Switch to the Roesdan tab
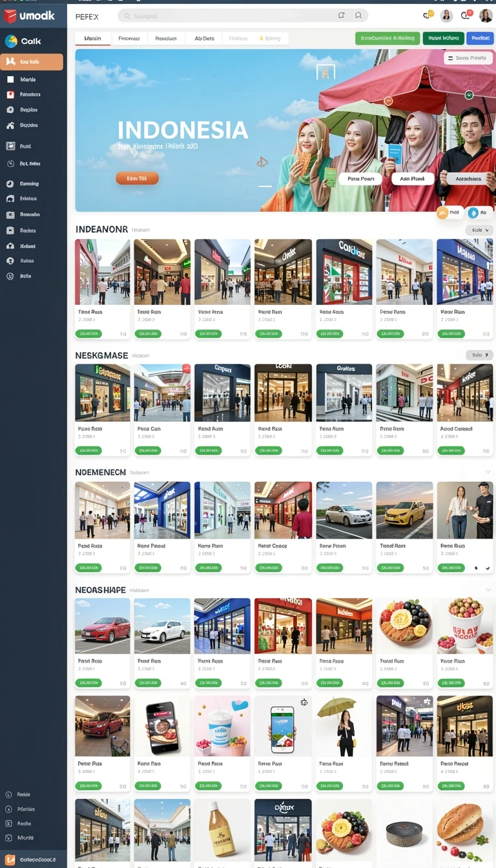496x868 pixels. point(166,39)
